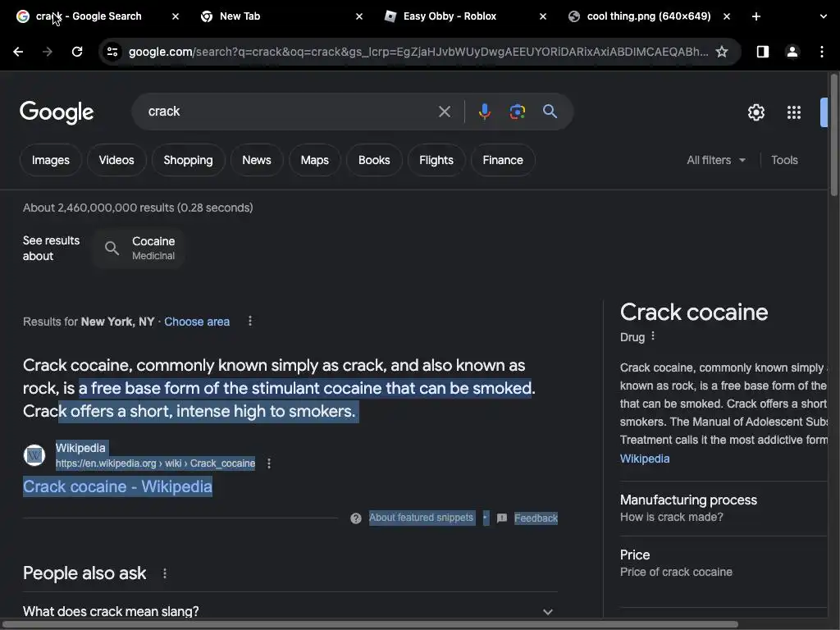Filter results by Maps

(314, 160)
